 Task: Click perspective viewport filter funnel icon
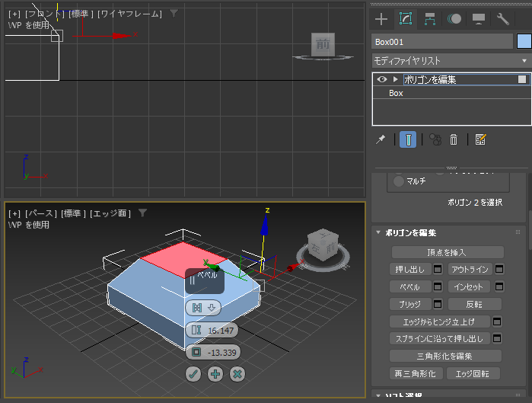(x=142, y=213)
